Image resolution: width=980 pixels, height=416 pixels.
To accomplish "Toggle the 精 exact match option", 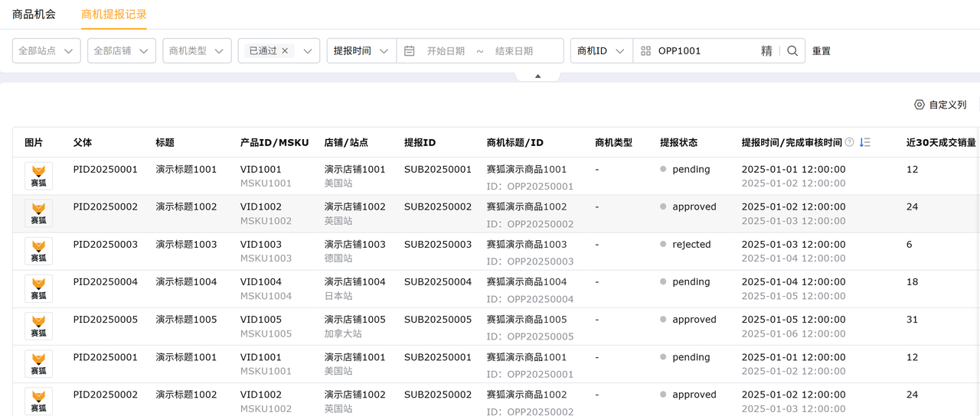I will click(766, 51).
